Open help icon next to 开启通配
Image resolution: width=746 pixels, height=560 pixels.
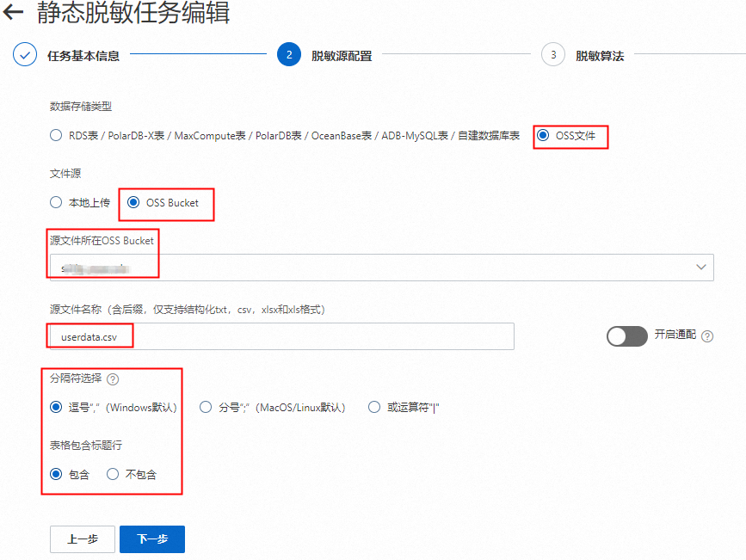point(707,336)
